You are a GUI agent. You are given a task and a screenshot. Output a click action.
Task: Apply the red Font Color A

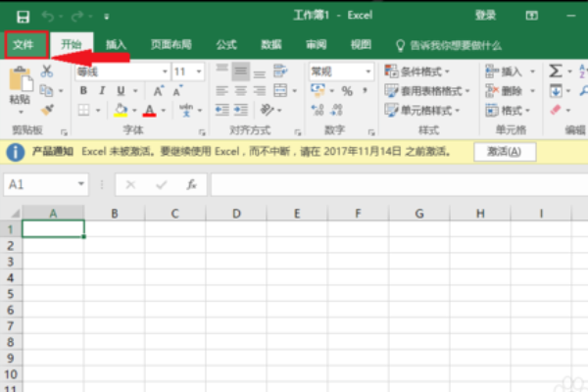(x=149, y=111)
